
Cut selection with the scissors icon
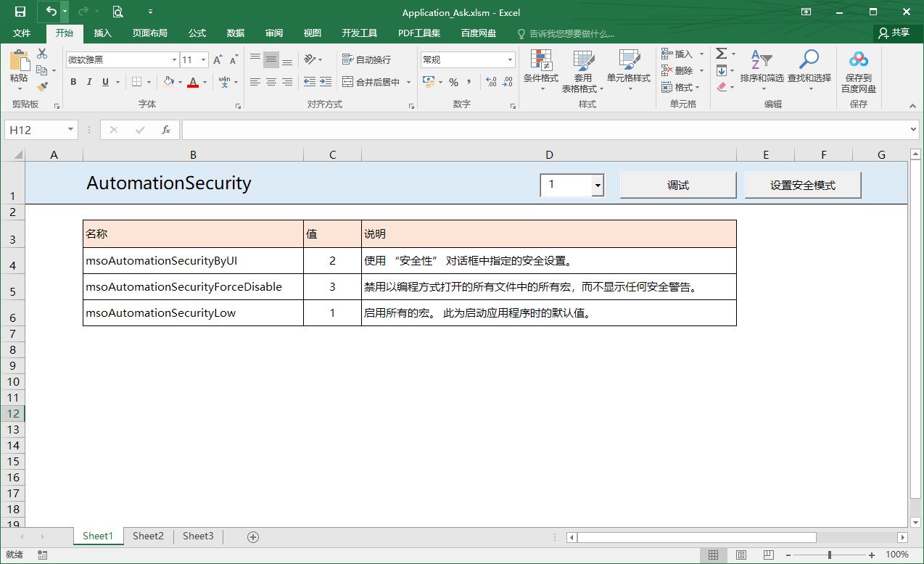(42, 54)
